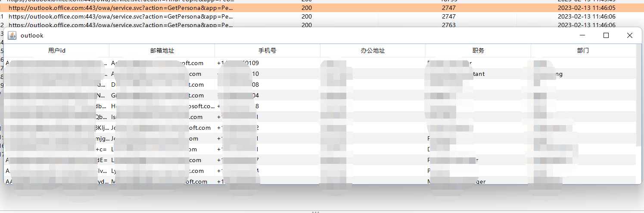Image resolution: width=644 pixels, height=213 pixels.
Task: Click size value 2763 in background list
Action: [x=448, y=25]
